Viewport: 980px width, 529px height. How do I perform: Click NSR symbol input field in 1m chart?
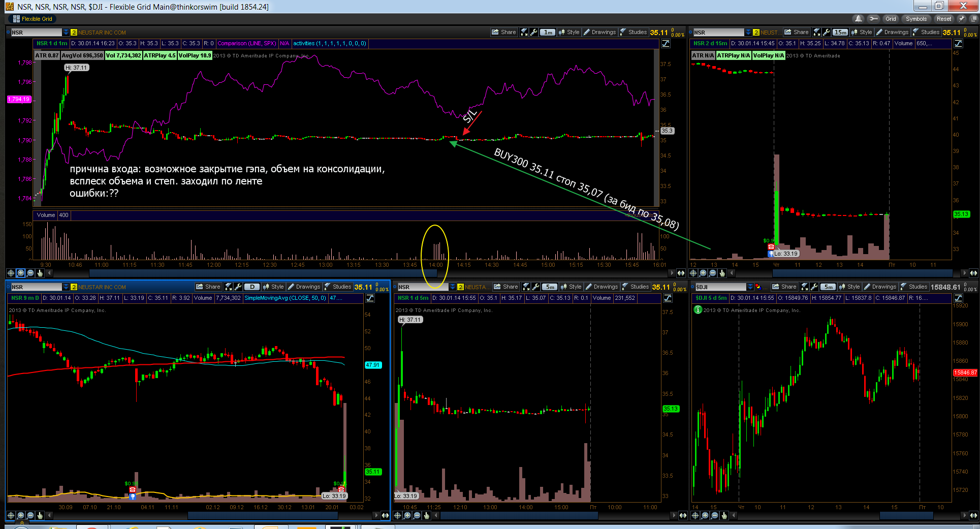36,33
